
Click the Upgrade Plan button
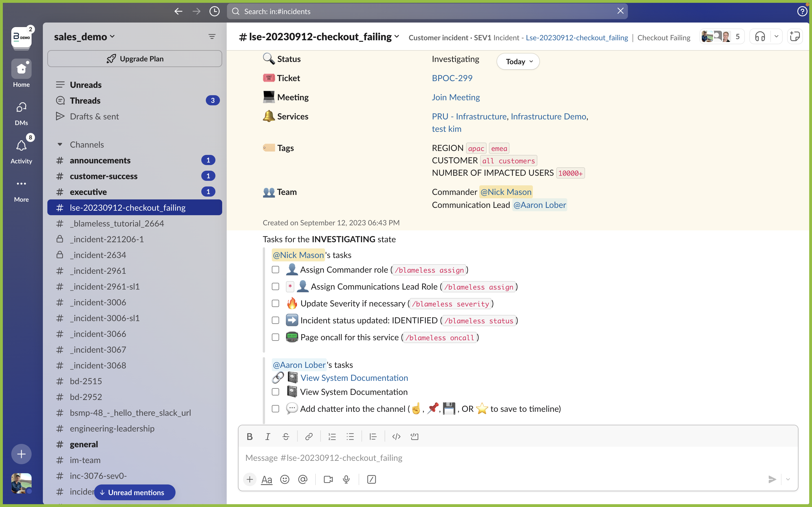[134, 58]
